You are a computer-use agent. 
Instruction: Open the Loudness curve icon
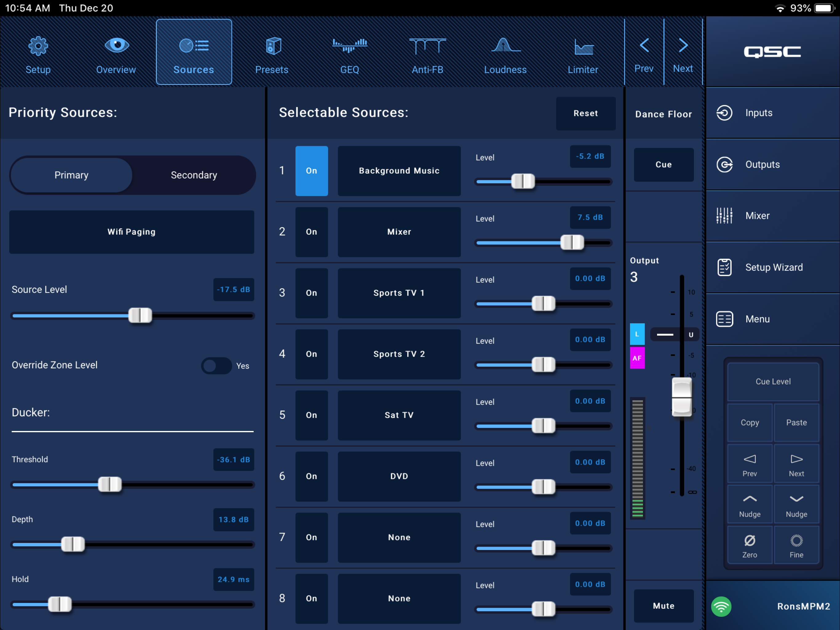coord(505,46)
